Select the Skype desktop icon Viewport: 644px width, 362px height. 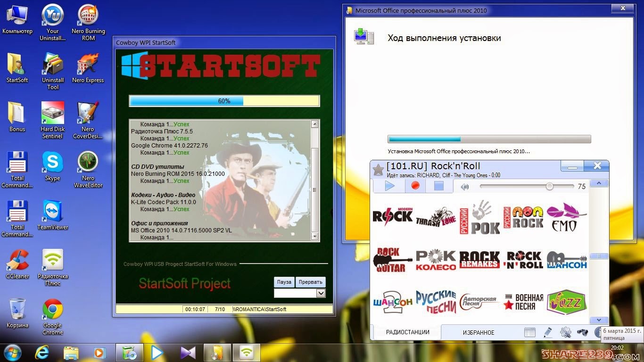click(53, 166)
